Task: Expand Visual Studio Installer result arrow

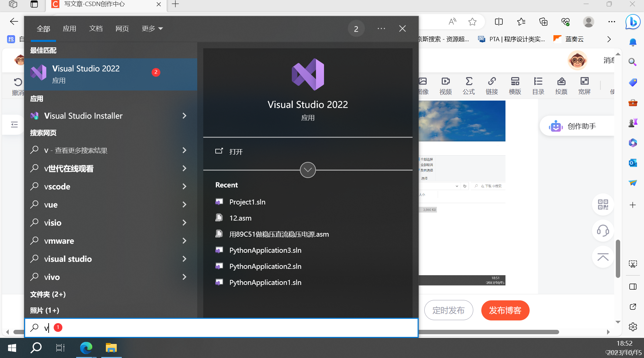Action: (x=184, y=116)
